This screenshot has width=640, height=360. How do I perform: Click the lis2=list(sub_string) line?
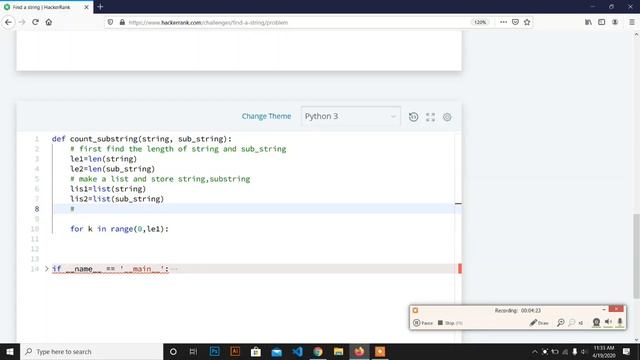point(117,199)
